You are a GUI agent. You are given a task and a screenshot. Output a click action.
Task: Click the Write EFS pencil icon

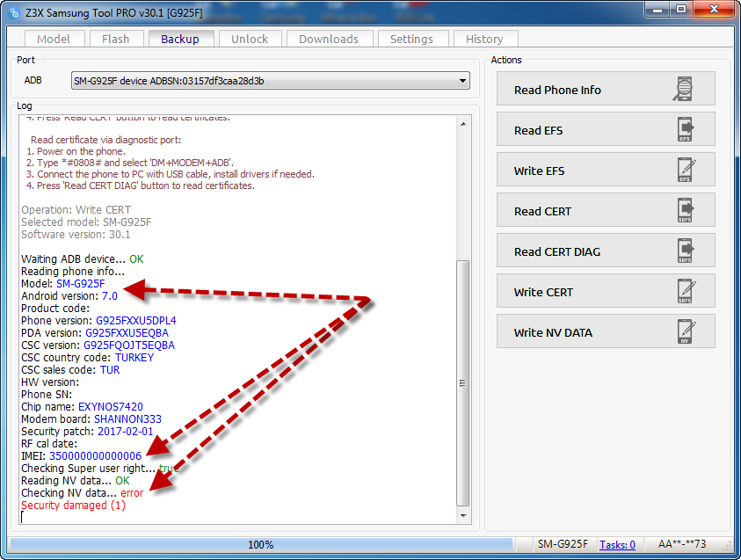[686, 171]
